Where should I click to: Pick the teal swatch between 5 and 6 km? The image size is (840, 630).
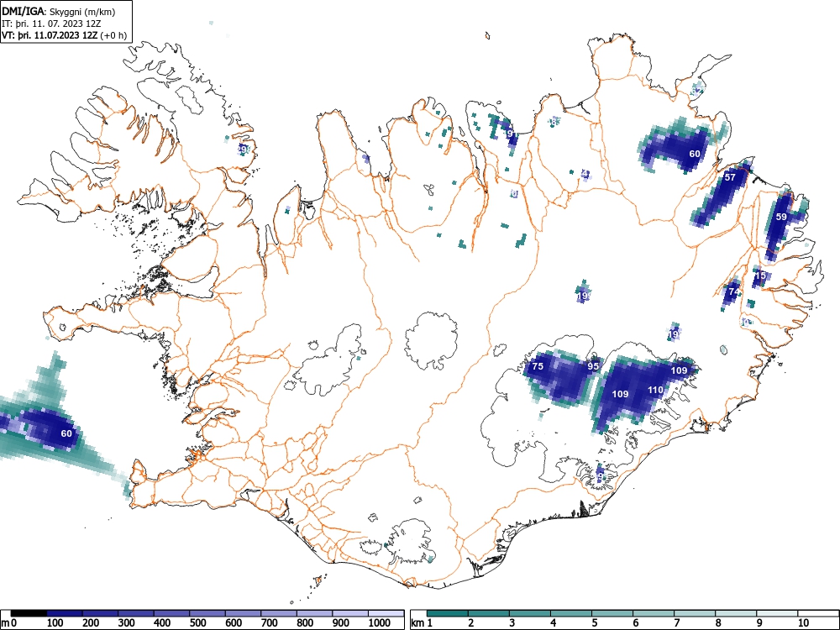pos(612,613)
